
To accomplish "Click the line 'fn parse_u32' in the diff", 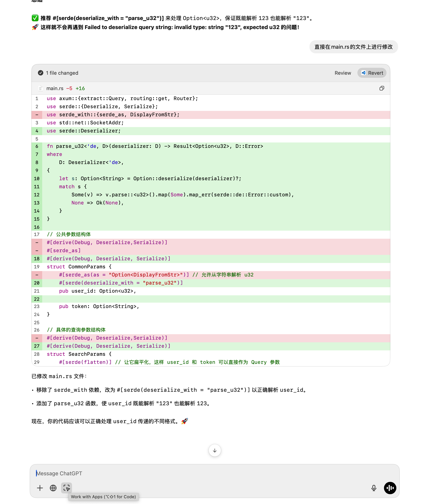I will 211,146.
